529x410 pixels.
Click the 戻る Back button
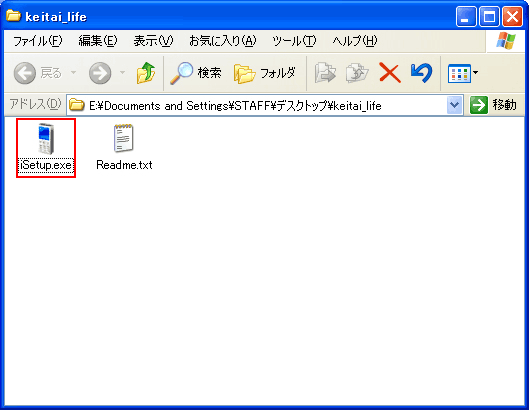coord(37,73)
